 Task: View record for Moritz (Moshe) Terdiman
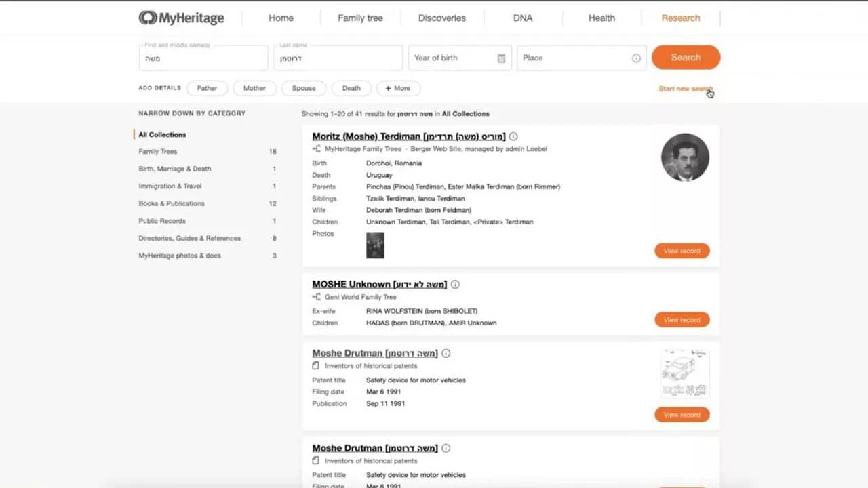[682, 251]
